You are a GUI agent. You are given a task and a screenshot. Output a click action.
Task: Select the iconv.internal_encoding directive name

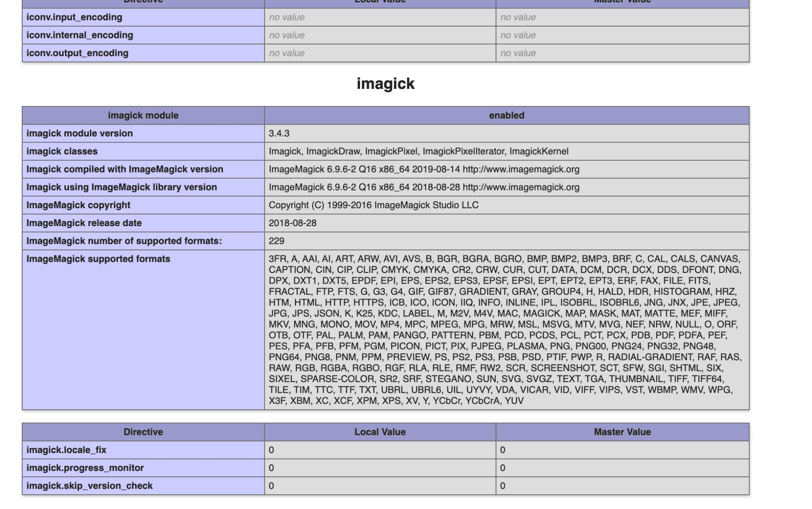pyautogui.click(x=80, y=35)
